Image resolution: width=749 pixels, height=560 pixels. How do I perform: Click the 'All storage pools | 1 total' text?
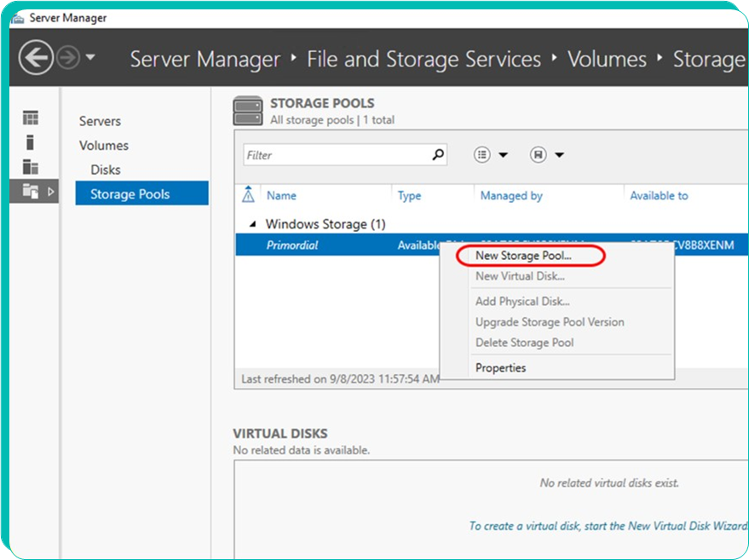[x=332, y=120]
